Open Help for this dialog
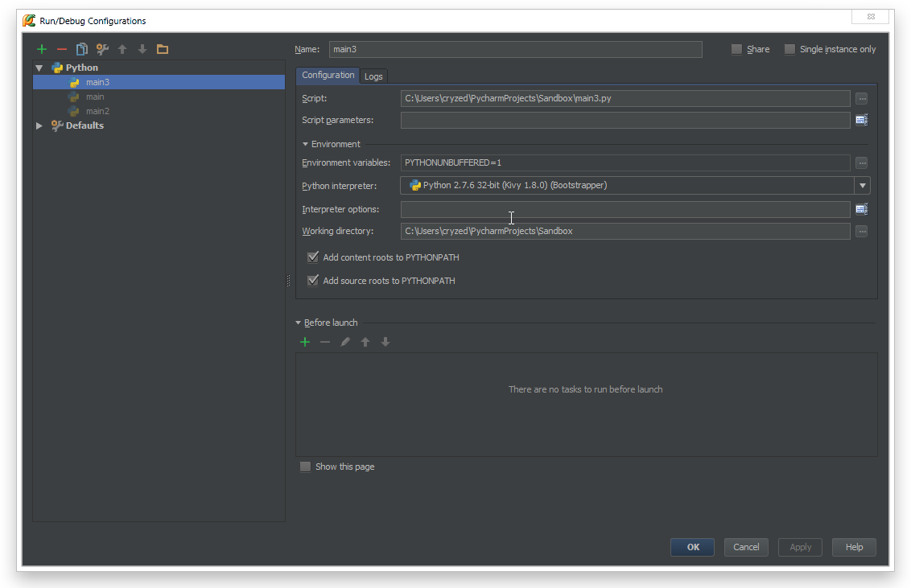This screenshot has width=911, height=588. pos(854,547)
